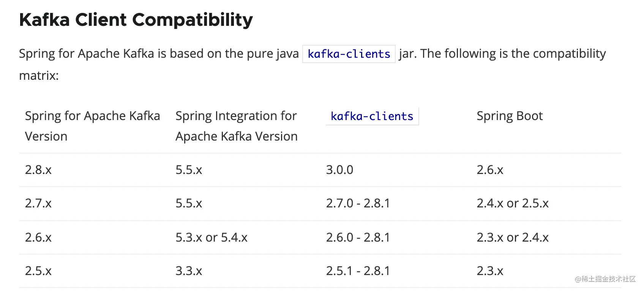Click Spring for Apache Kafka Version header
The height and width of the screenshot is (291, 644).
[93, 126]
